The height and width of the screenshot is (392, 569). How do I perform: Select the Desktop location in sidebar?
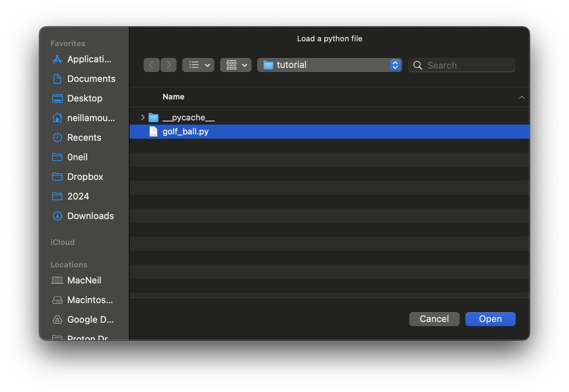point(85,98)
